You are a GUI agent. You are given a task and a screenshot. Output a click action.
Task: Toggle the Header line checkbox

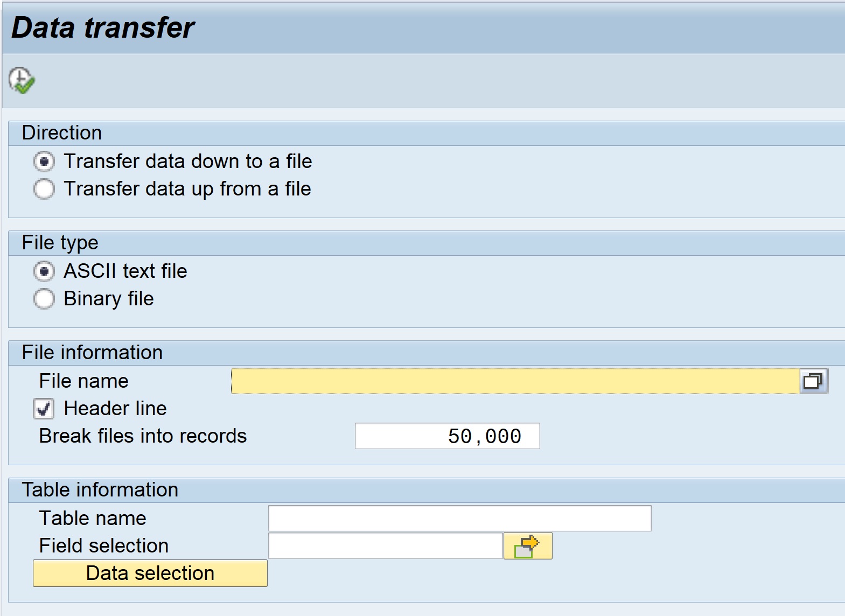44,409
